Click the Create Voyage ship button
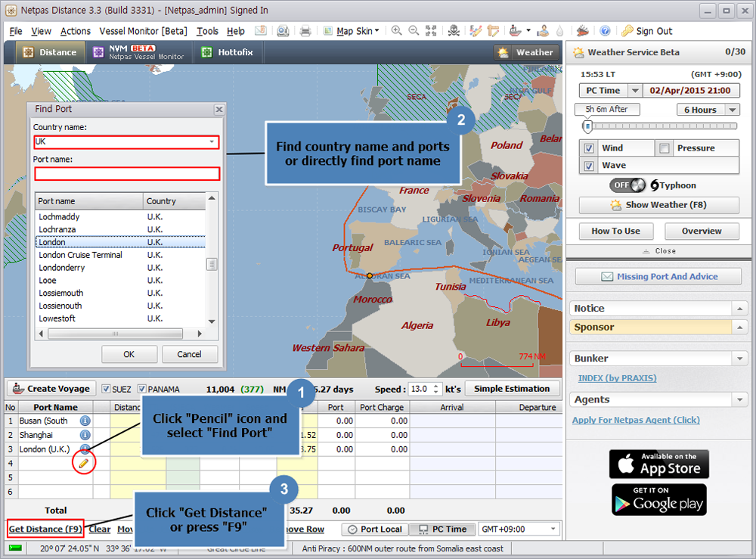This screenshot has height=559, width=756. click(x=51, y=389)
